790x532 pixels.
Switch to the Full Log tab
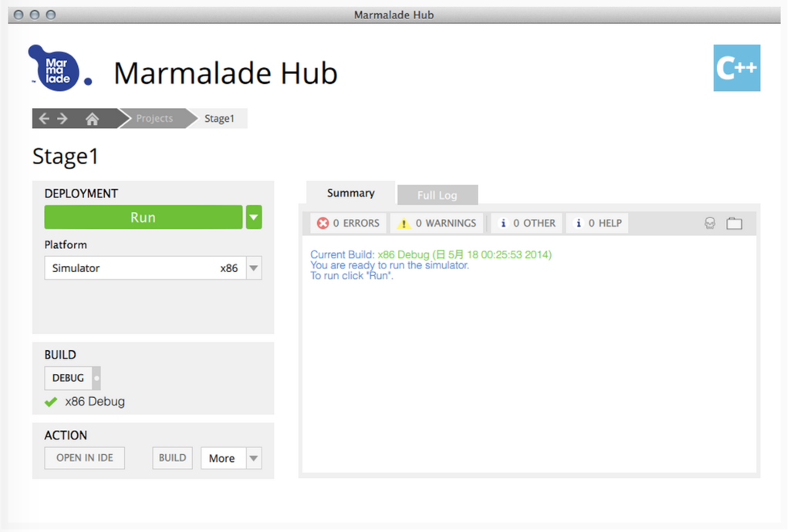pyautogui.click(x=437, y=195)
